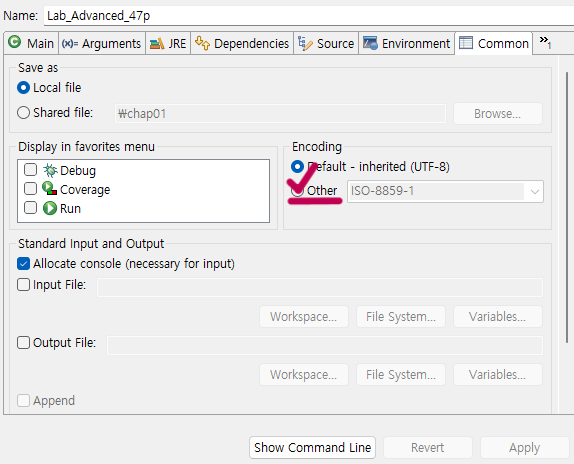Click the Shared file path field
Image resolution: width=574 pixels, height=464 pixels.
[280, 113]
